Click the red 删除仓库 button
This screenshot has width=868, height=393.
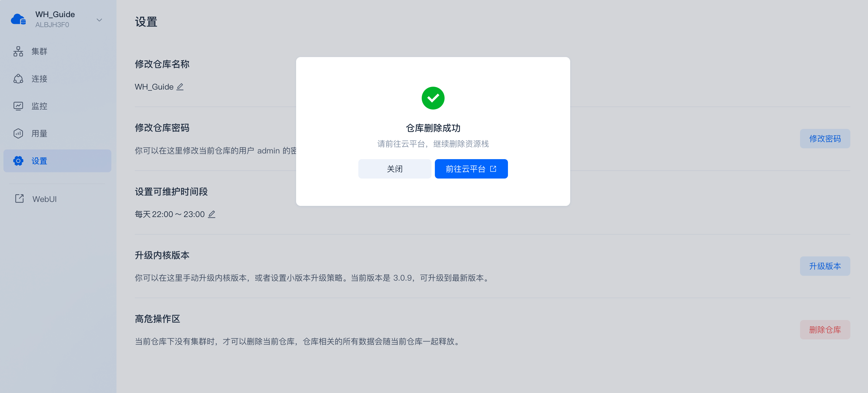825,330
